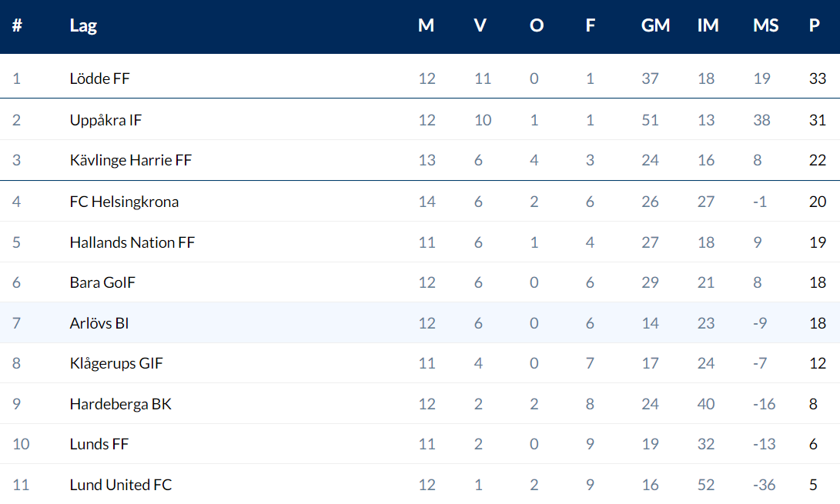The image size is (840, 504).
Task: Open the Lödde FF team link
Action: point(100,78)
